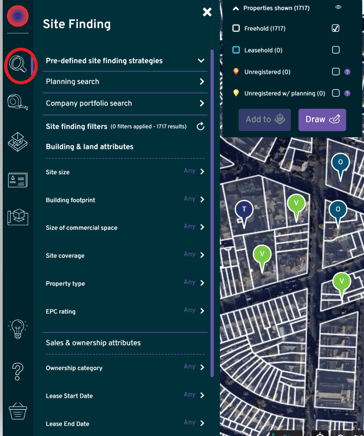Open the Site size filter
The image size is (364, 436).
tap(125, 172)
